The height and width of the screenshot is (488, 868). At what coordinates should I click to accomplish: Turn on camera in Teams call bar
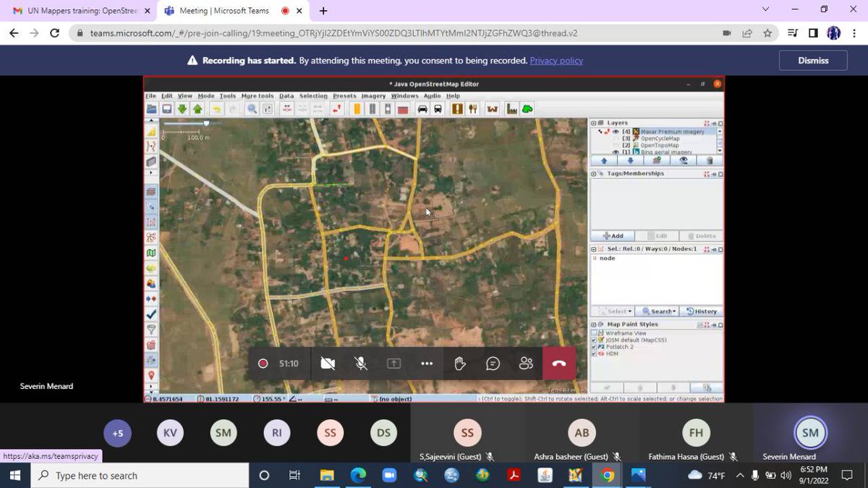[x=328, y=363]
